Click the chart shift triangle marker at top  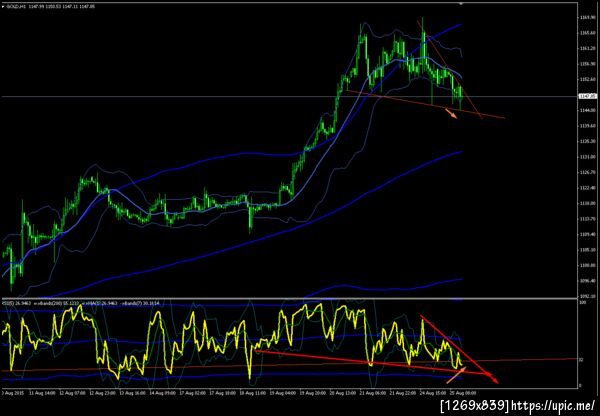(x=461, y=3)
